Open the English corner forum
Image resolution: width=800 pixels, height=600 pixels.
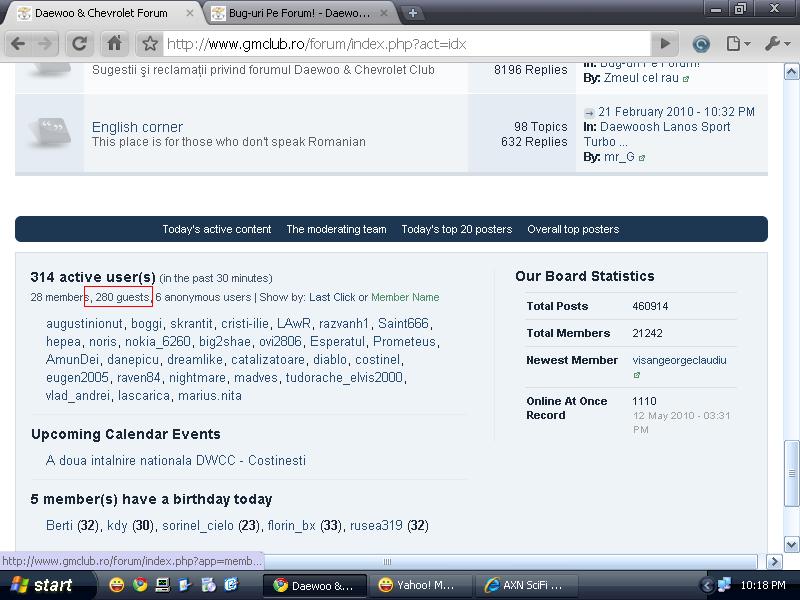click(137, 127)
